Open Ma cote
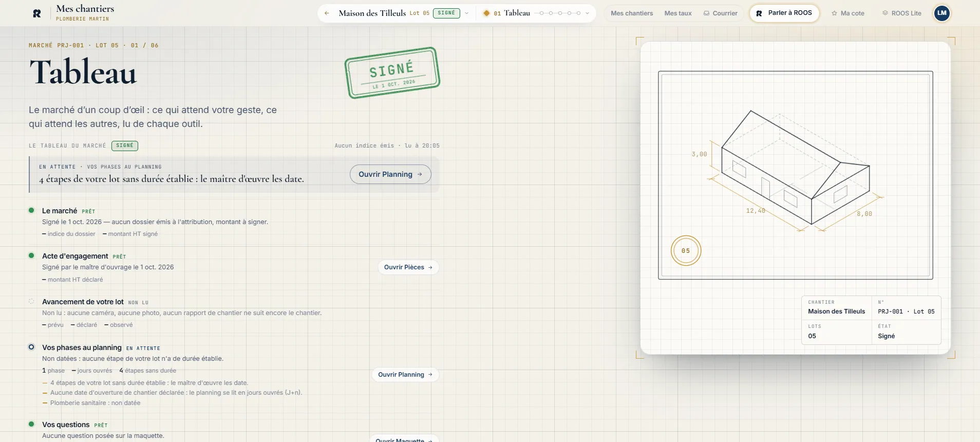The width and height of the screenshot is (980, 442). [x=847, y=13]
